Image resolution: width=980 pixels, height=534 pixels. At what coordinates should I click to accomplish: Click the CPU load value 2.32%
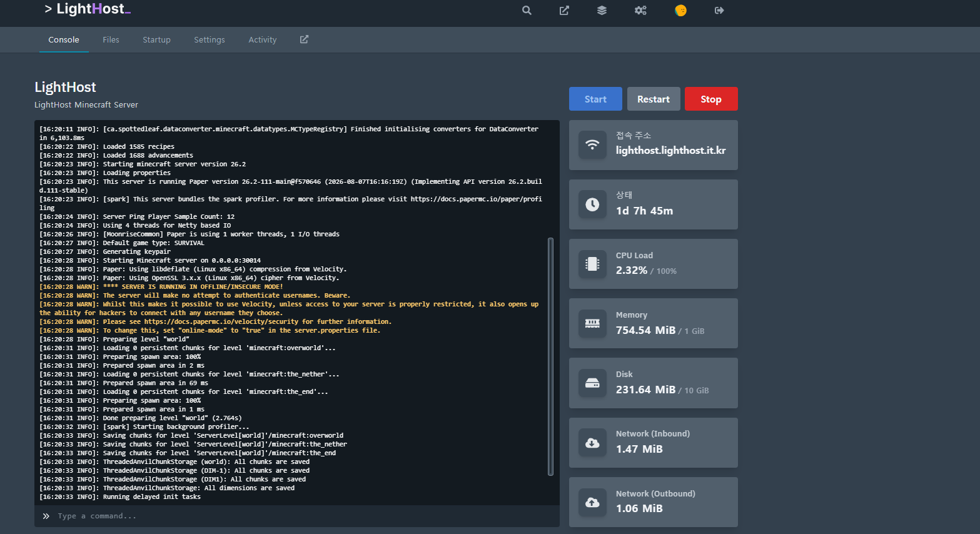[632, 270]
